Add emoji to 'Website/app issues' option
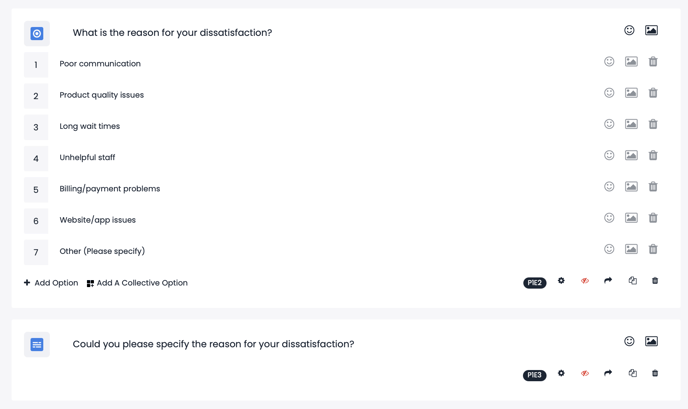Screen dimensions: 688x409 [609, 218]
